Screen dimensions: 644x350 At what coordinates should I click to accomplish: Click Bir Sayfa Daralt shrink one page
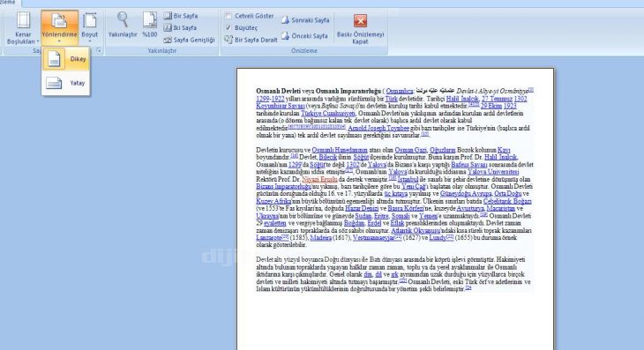coord(251,40)
